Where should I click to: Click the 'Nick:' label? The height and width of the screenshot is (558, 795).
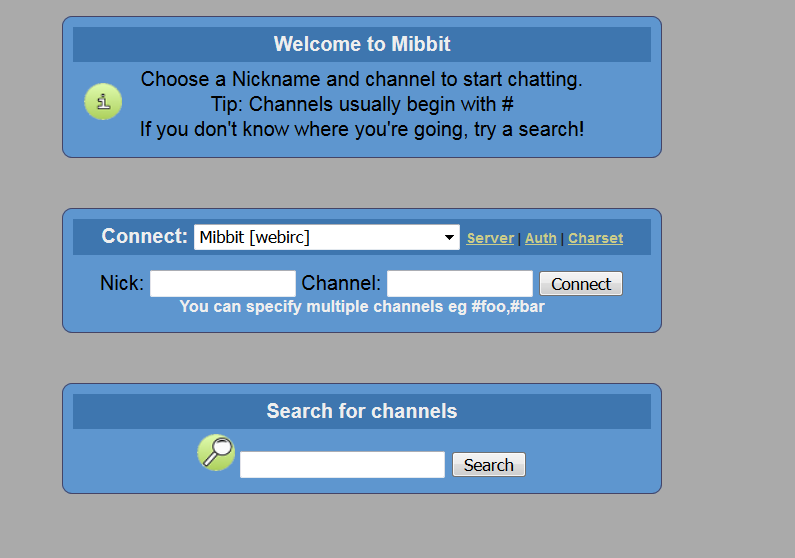(122, 284)
